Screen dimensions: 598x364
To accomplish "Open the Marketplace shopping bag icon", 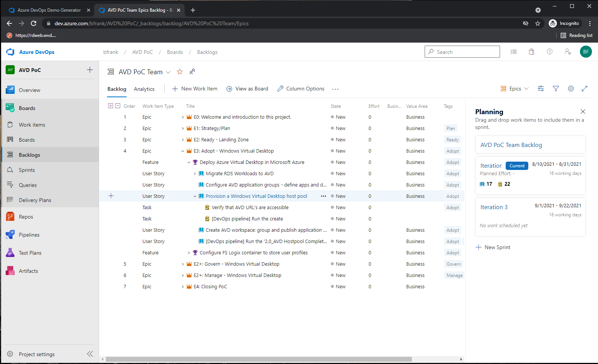I will [x=531, y=52].
